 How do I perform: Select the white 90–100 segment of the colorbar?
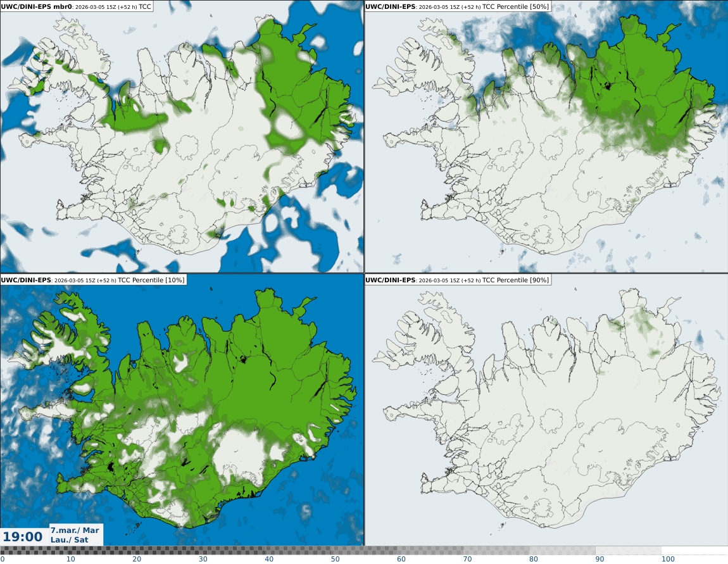tap(629, 551)
